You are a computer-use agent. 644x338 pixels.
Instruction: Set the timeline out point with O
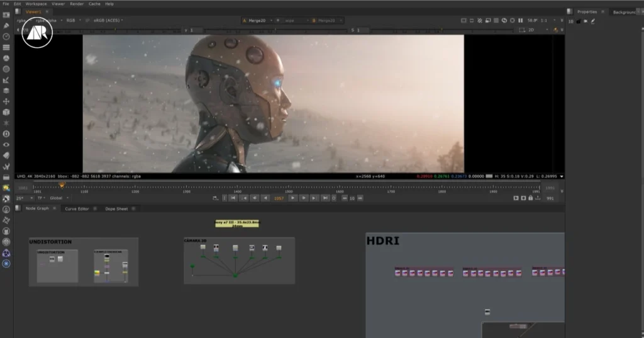(334, 198)
